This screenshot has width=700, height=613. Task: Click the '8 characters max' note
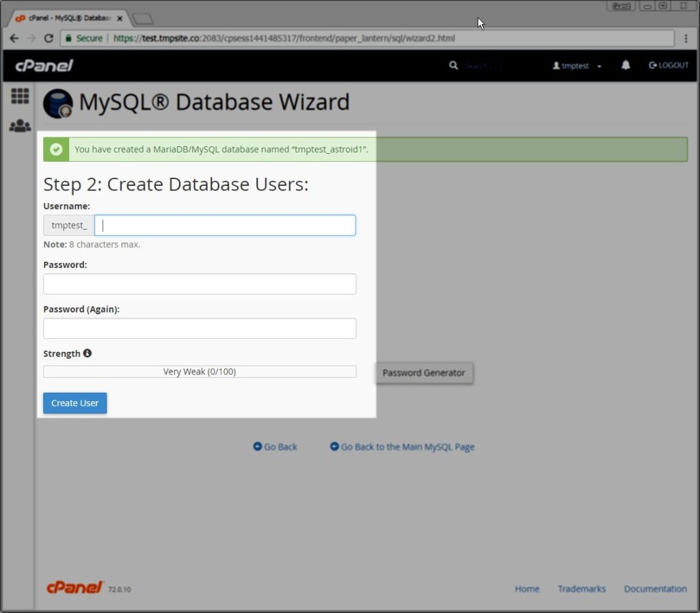[92, 245]
